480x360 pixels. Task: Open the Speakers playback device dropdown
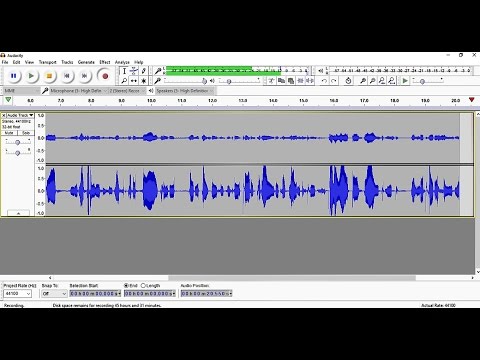point(185,91)
